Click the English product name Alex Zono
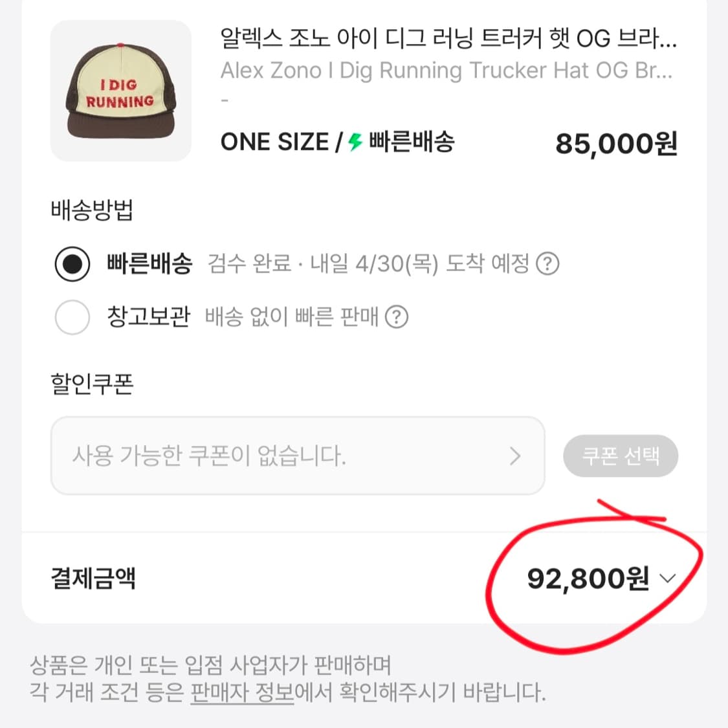This screenshot has width=728, height=728. [447, 71]
